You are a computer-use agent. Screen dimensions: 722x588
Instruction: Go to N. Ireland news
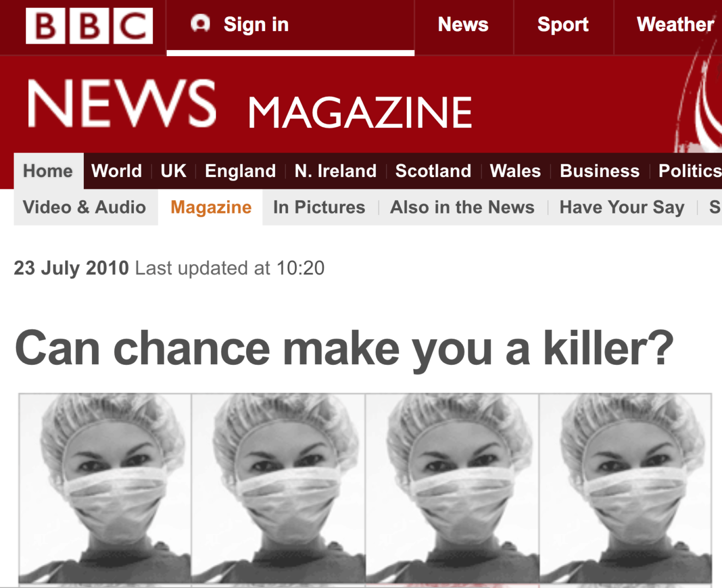(x=335, y=171)
